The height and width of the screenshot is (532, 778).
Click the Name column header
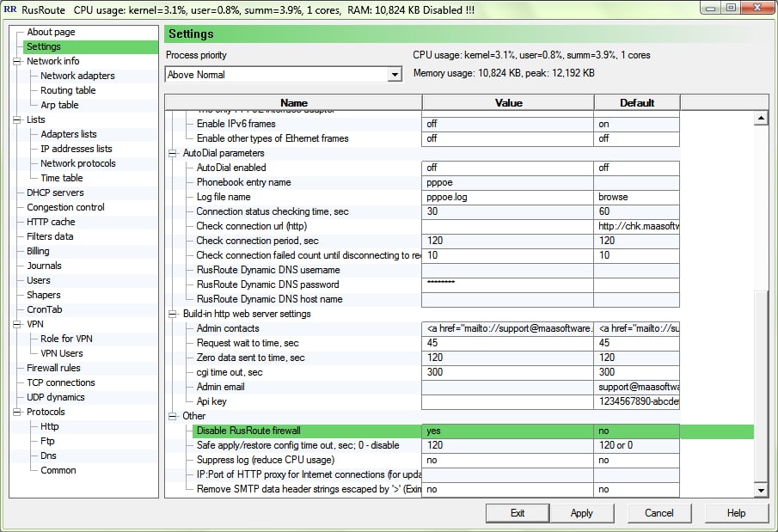click(294, 103)
